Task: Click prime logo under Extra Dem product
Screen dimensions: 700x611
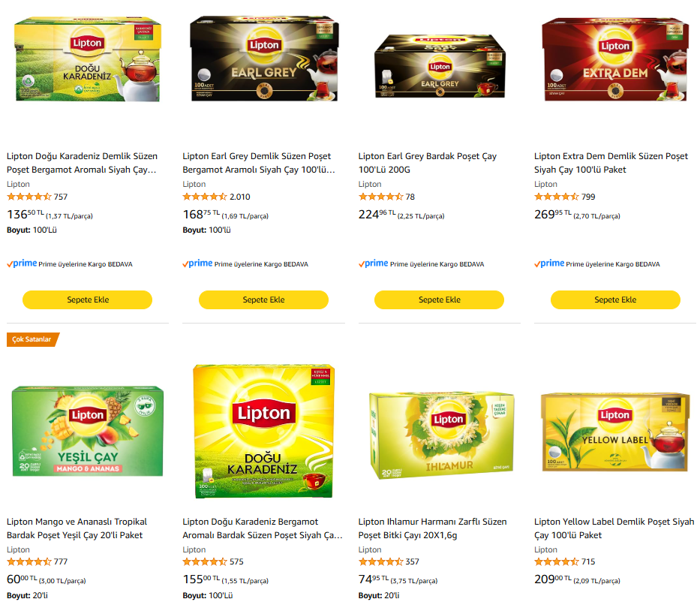Action: tap(549, 263)
